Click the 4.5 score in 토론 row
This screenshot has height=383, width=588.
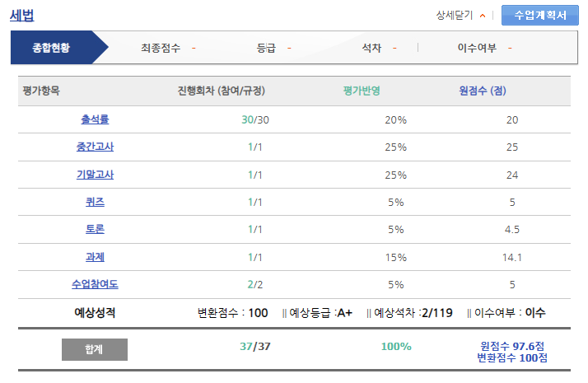512,229
